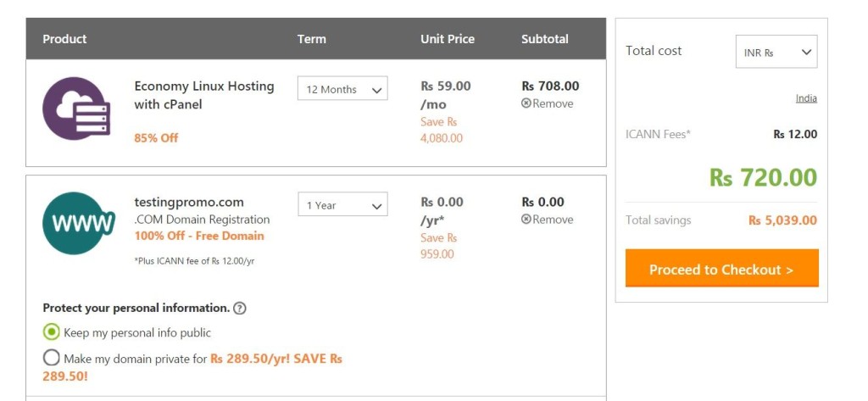Open the 1 Year term dropdown
The height and width of the screenshot is (401, 868).
pyautogui.click(x=342, y=205)
